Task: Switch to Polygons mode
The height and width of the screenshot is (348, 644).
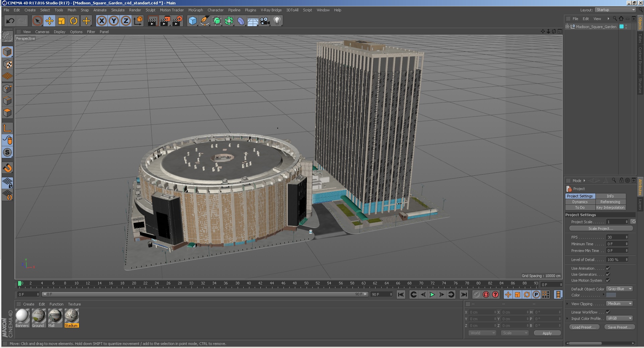Action: pyautogui.click(x=7, y=113)
